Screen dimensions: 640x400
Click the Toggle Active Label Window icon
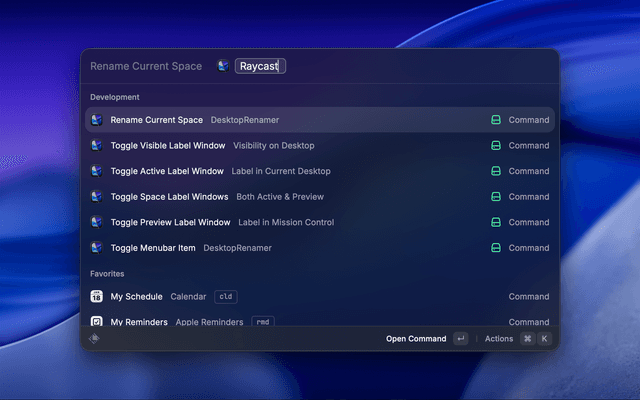pos(97,171)
